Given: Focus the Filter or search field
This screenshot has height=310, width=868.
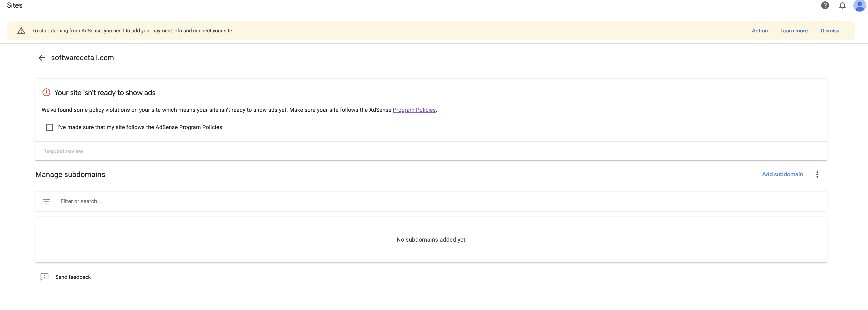Looking at the screenshot, I should [x=431, y=201].
